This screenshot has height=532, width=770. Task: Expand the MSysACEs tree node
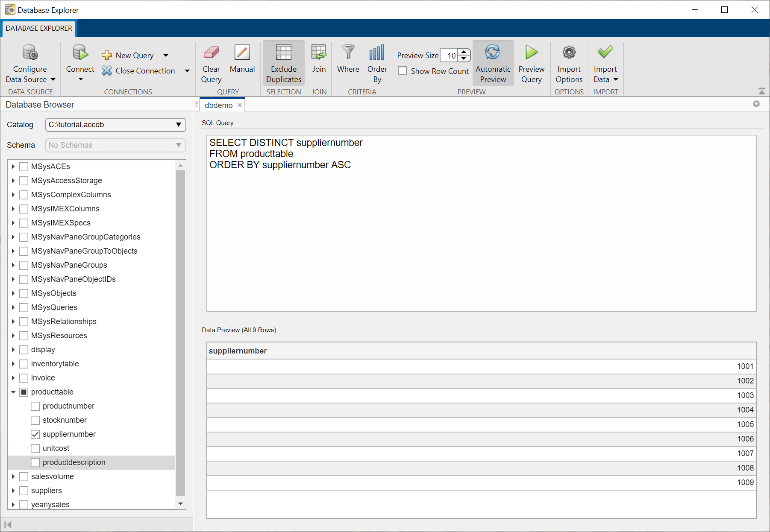click(13, 167)
